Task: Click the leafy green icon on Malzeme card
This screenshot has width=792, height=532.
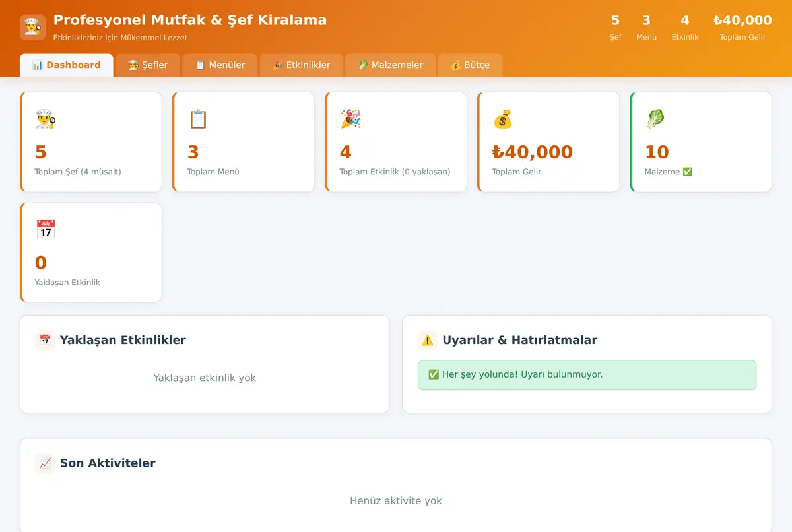Action: 655,119
